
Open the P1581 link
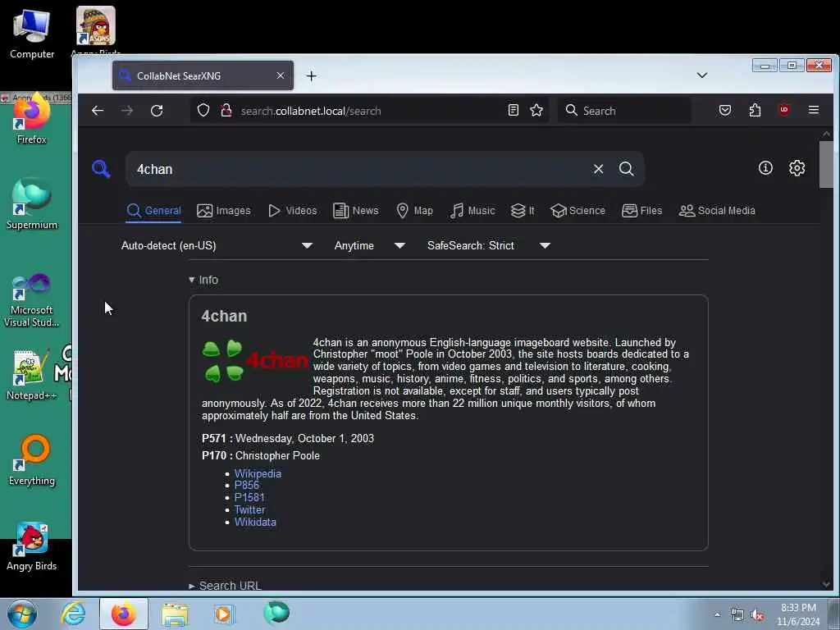coord(249,497)
